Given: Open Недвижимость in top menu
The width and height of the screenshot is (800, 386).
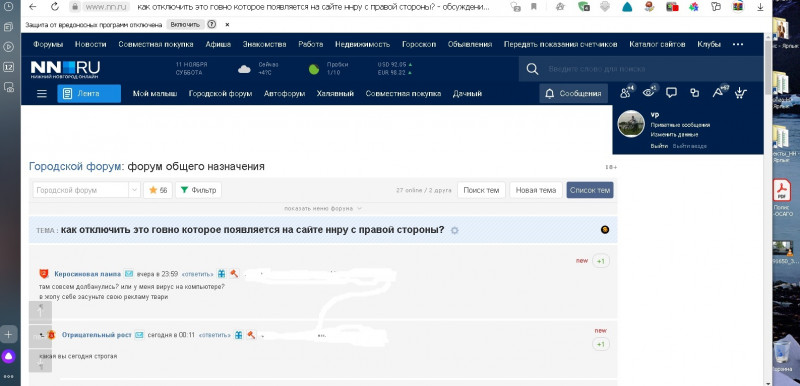Looking at the screenshot, I should [x=362, y=44].
